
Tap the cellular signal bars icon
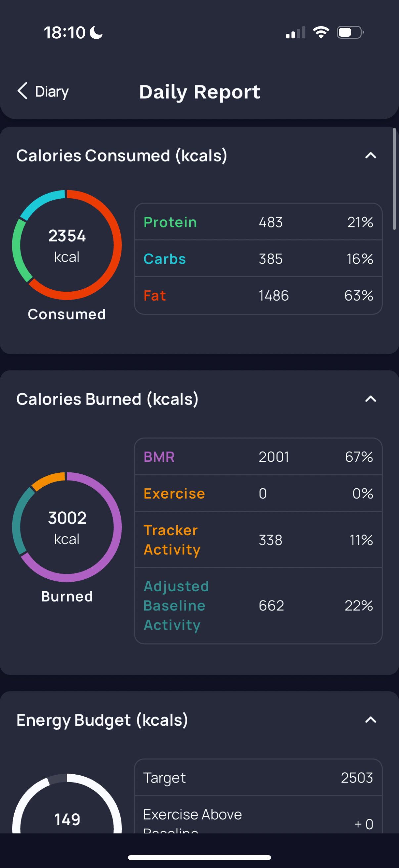pos(296,32)
